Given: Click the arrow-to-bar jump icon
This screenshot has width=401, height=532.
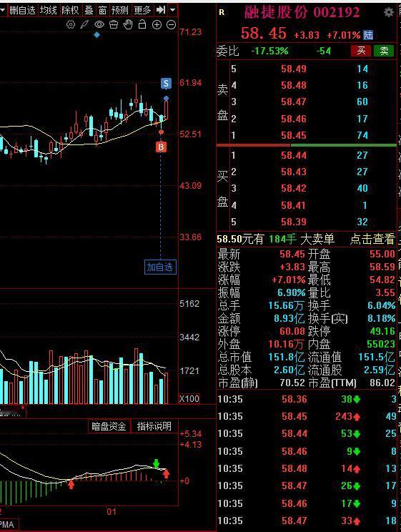Looking at the screenshot, I should click(x=161, y=10).
